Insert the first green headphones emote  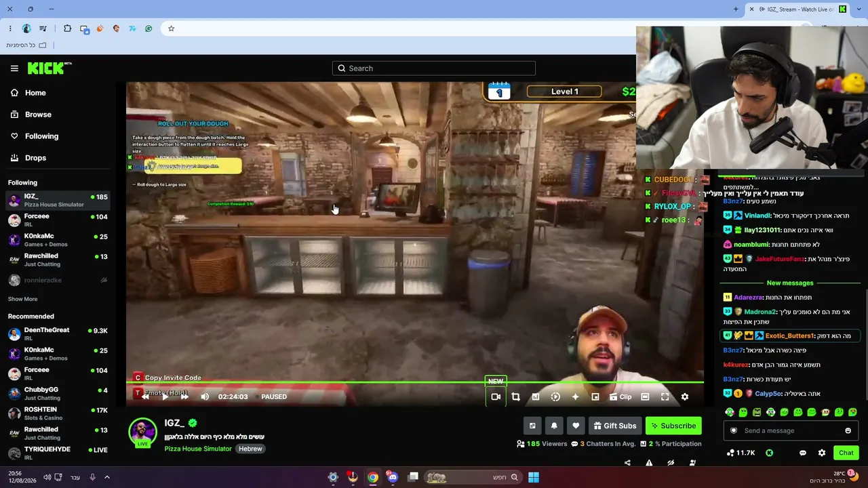tap(730, 412)
